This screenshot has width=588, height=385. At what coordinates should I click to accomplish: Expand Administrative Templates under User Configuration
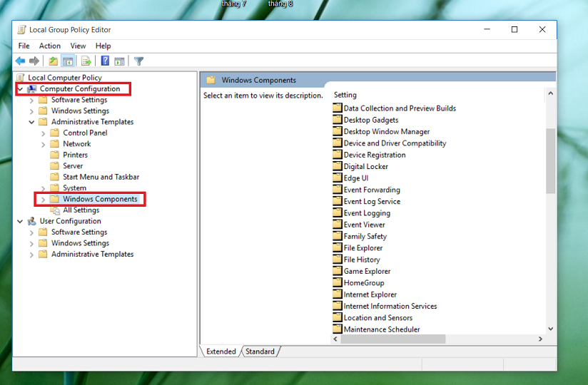coord(31,255)
